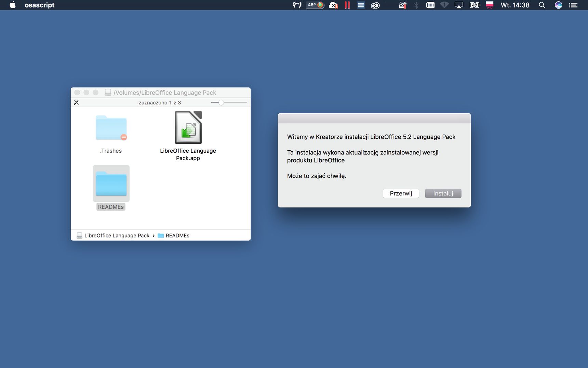Click the volume proxy icon in Finder title
588x368 pixels.
tap(108, 92)
